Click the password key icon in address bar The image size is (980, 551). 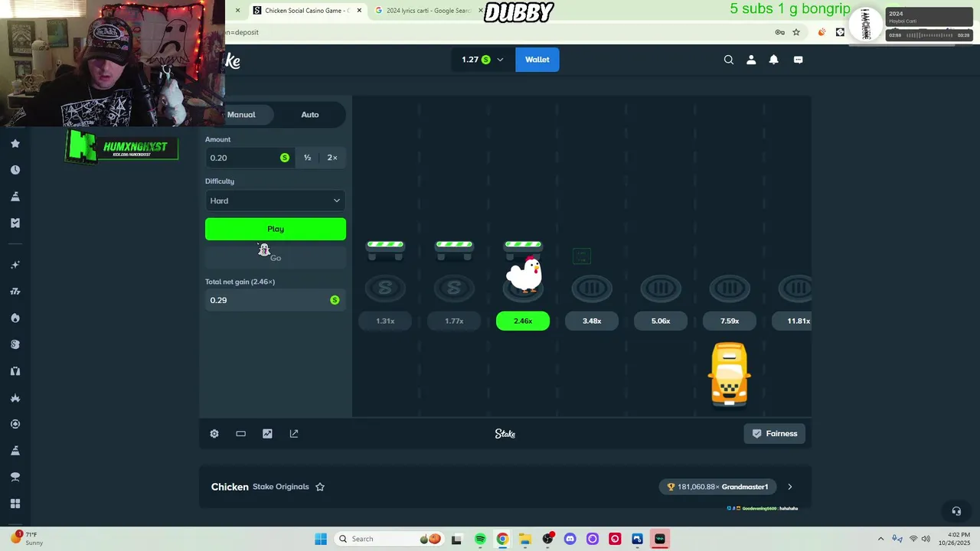tap(779, 32)
